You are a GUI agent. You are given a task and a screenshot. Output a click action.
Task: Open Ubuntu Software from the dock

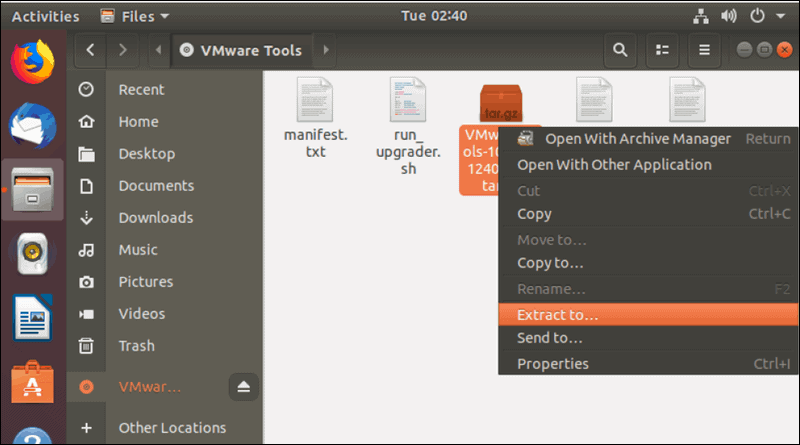(33, 382)
